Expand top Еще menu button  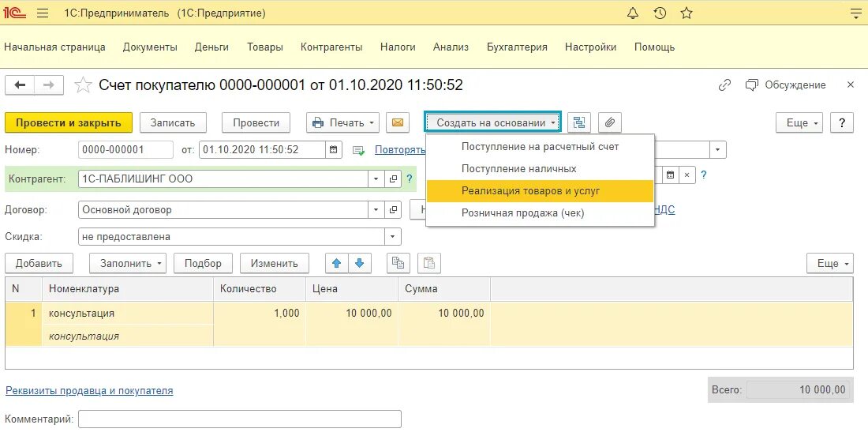pos(799,122)
